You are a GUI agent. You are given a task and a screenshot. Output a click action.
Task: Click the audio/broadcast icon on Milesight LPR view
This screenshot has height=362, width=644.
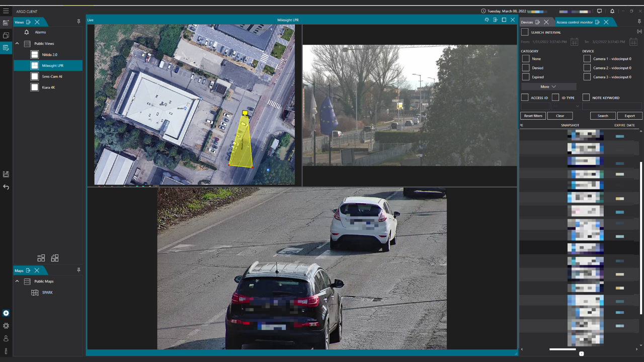click(x=487, y=20)
